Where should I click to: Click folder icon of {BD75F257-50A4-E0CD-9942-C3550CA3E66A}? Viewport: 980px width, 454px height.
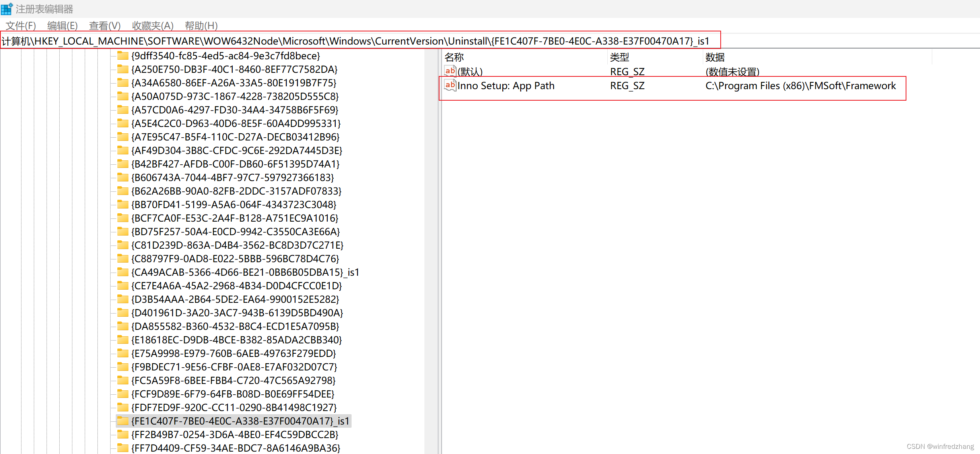point(123,231)
